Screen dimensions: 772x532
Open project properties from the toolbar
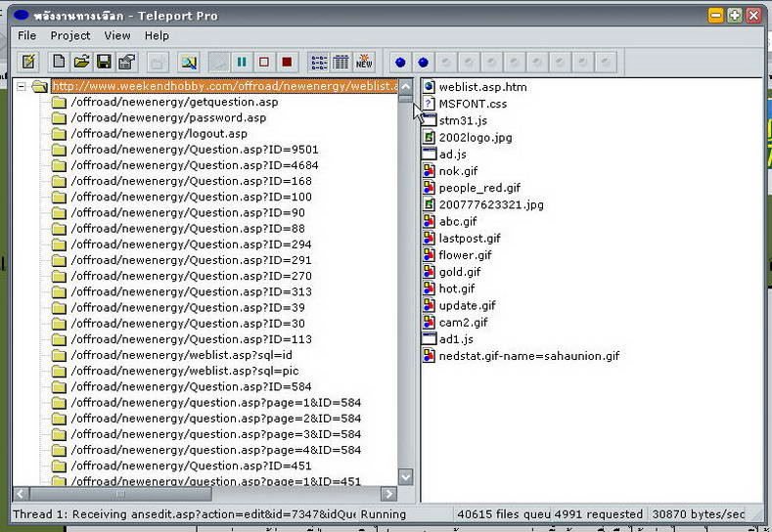click(x=126, y=63)
